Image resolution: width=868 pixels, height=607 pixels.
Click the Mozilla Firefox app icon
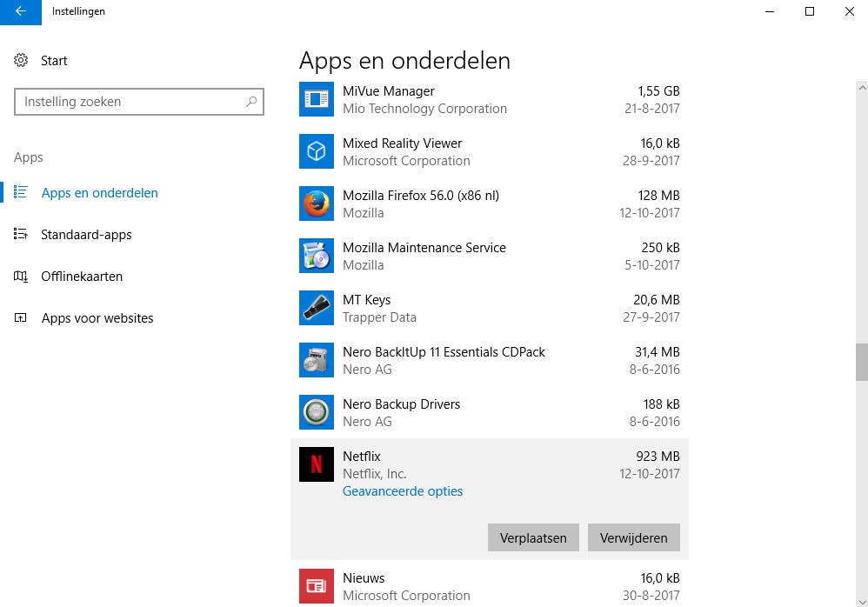316,203
